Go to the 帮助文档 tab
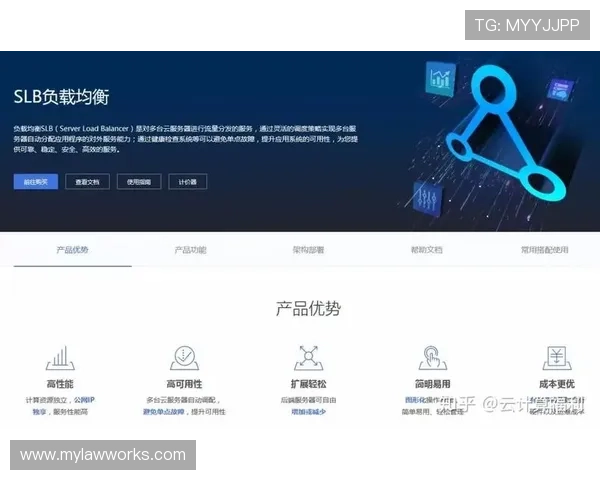The width and height of the screenshot is (600, 480). pos(427,250)
